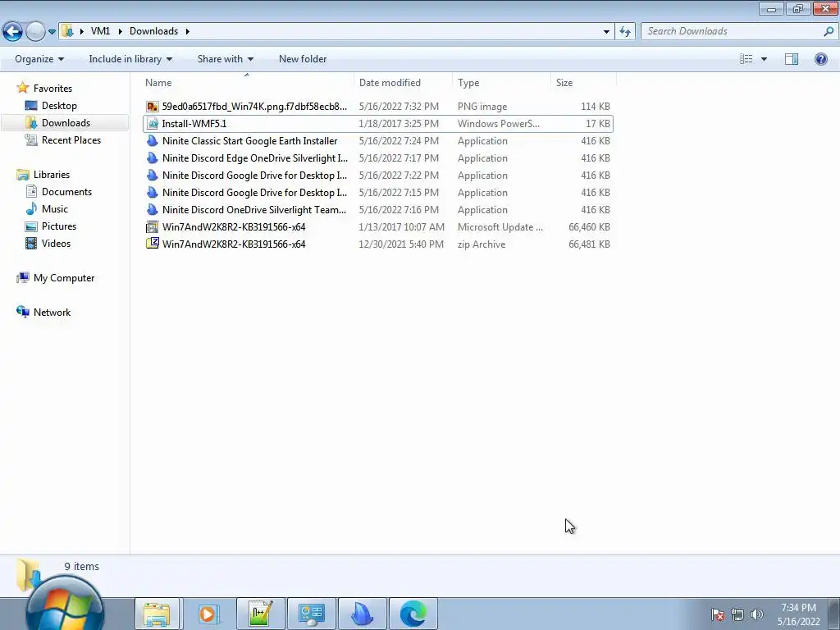Open the Music library

click(55, 209)
